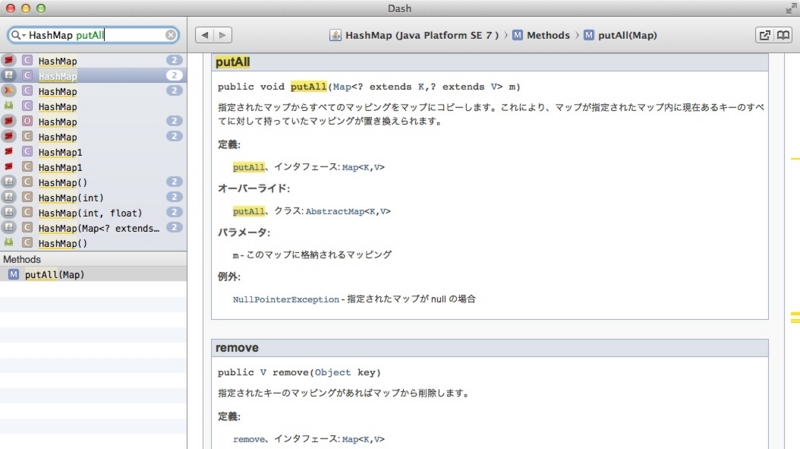Open the putAll(Map) breadcrumb item
The width and height of the screenshot is (800, 449).
[x=628, y=35]
